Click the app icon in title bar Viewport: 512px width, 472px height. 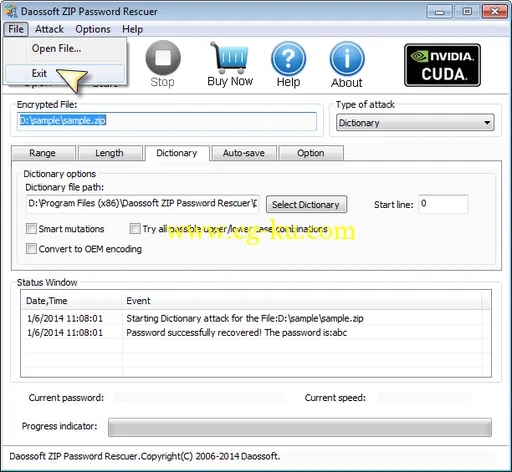point(11,11)
